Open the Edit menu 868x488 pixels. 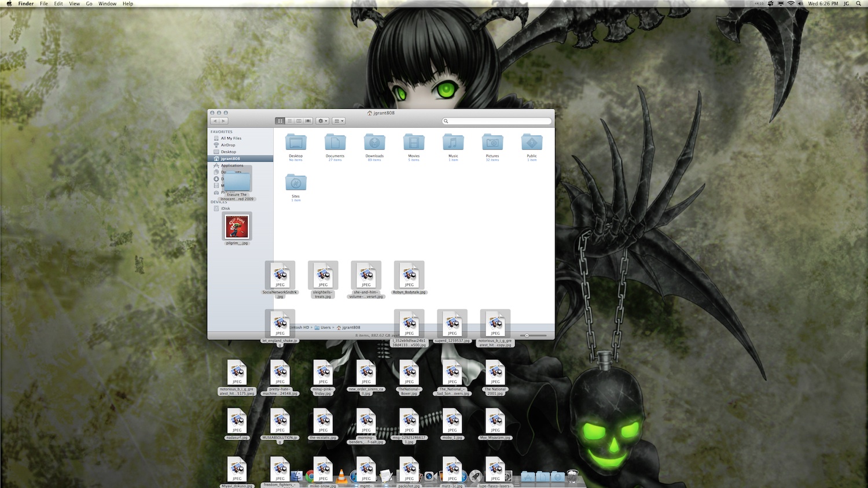coord(58,3)
